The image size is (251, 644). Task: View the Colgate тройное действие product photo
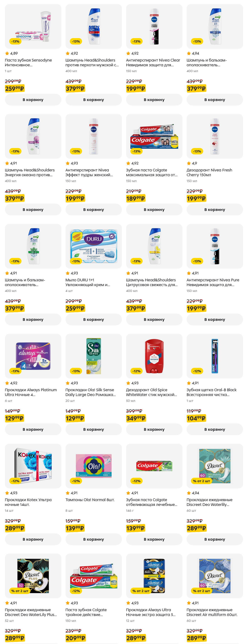point(93,576)
